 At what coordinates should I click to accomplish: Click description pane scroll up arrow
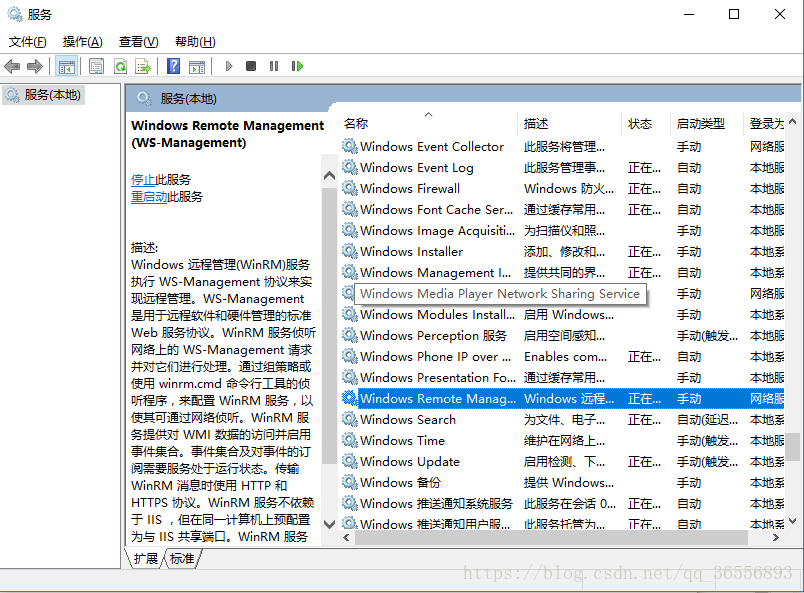point(329,176)
